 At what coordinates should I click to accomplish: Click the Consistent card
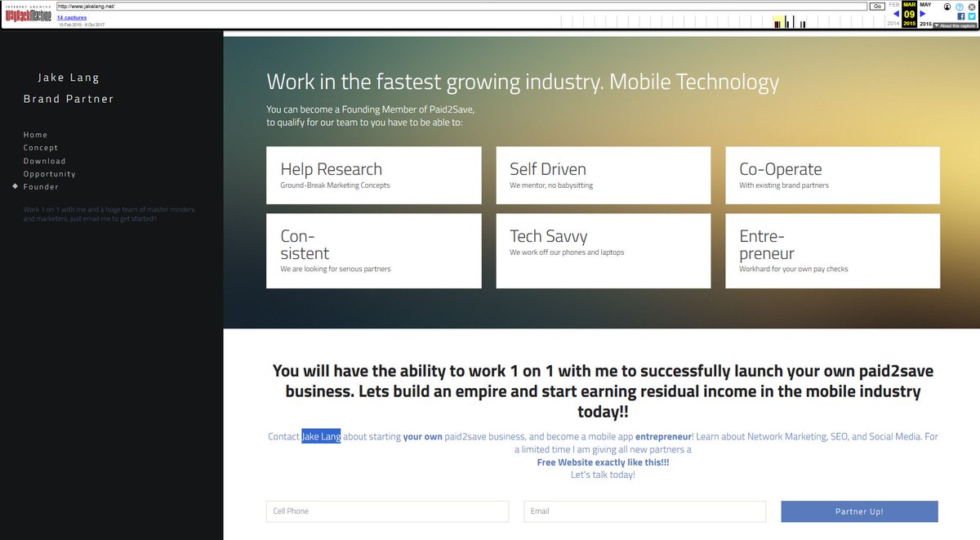click(374, 251)
